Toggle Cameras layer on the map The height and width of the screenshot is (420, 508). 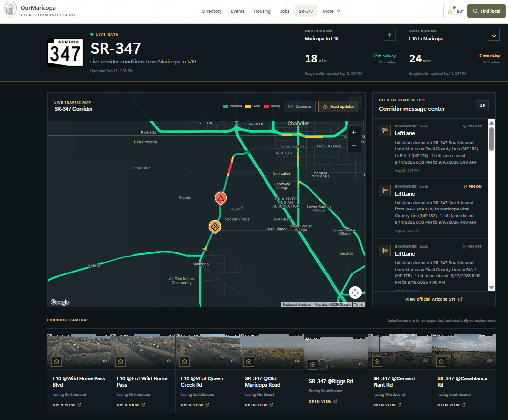click(300, 106)
